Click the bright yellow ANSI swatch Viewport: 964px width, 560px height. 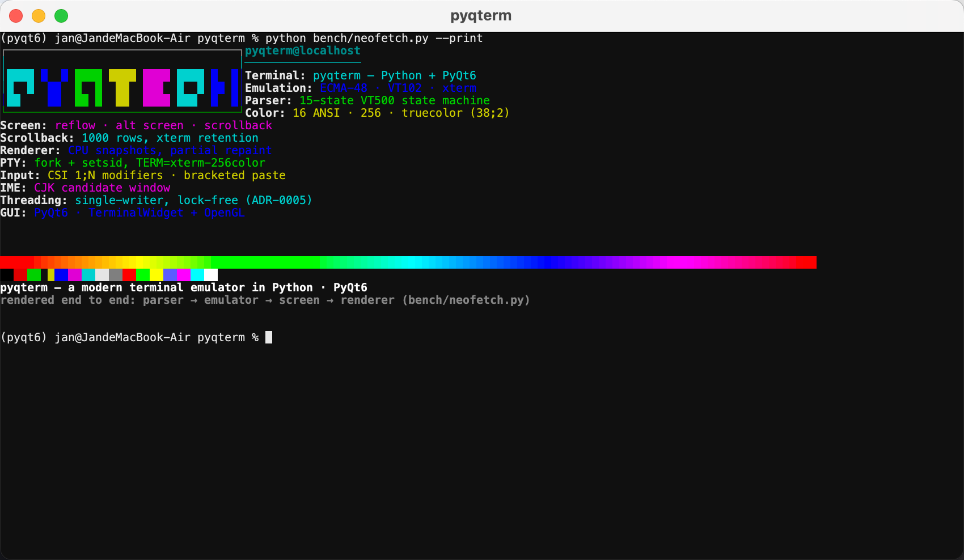(x=157, y=275)
